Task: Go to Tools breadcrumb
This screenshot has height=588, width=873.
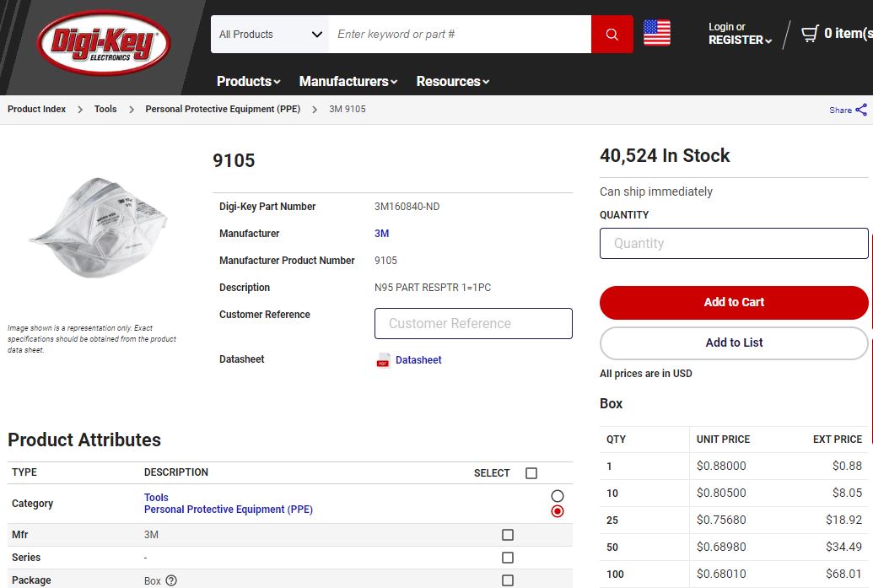Action: pos(105,109)
